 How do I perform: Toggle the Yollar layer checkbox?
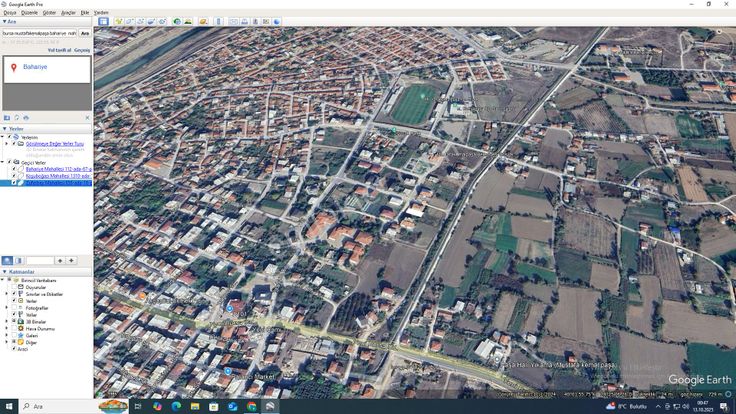pyautogui.click(x=13, y=313)
